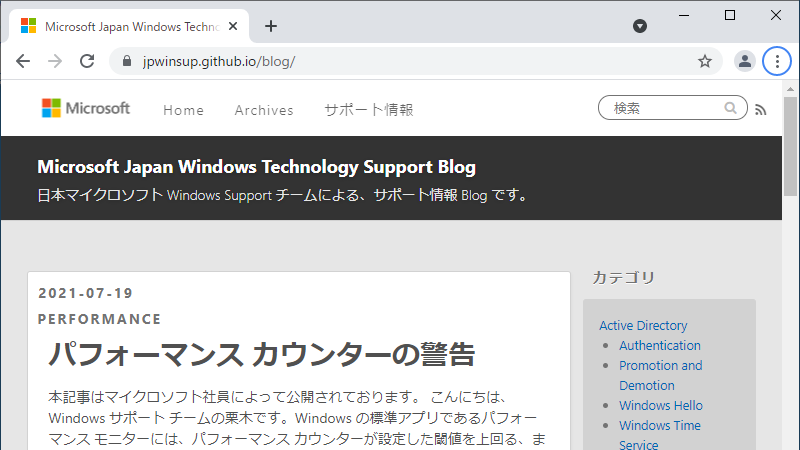Select the Microsoft Japan Windows Technology tab
The width and height of the screenshot is (800, 450).
129,26
